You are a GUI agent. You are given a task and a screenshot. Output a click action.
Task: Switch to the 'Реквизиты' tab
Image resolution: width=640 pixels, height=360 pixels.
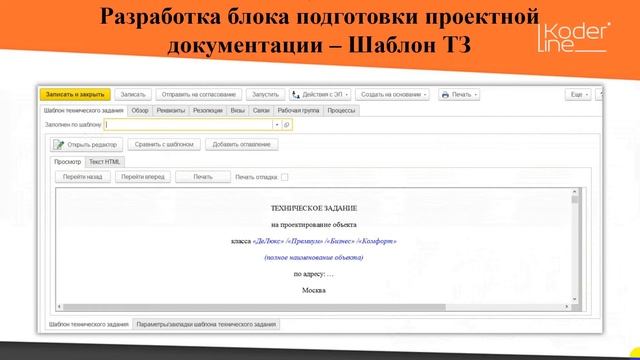click(x=171, y=111)
